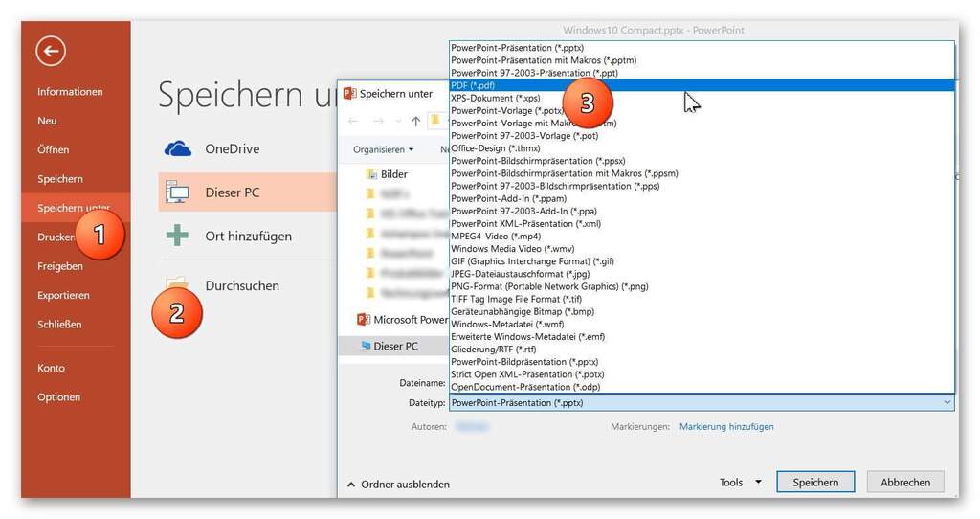Choose PowerPoint XML-Präsentation (*.xml)
980x519 pixels.
[702, 223]
